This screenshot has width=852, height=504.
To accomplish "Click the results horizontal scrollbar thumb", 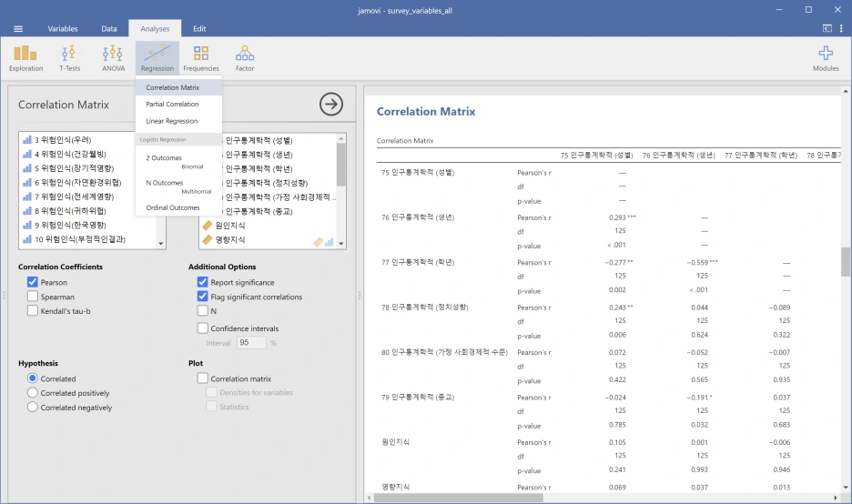I will (x=458, y=498).
